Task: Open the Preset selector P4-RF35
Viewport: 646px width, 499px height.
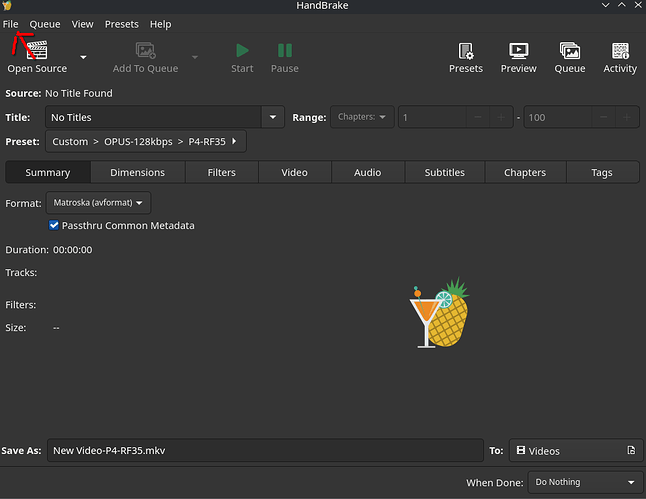Action: [x=146, y=141]
